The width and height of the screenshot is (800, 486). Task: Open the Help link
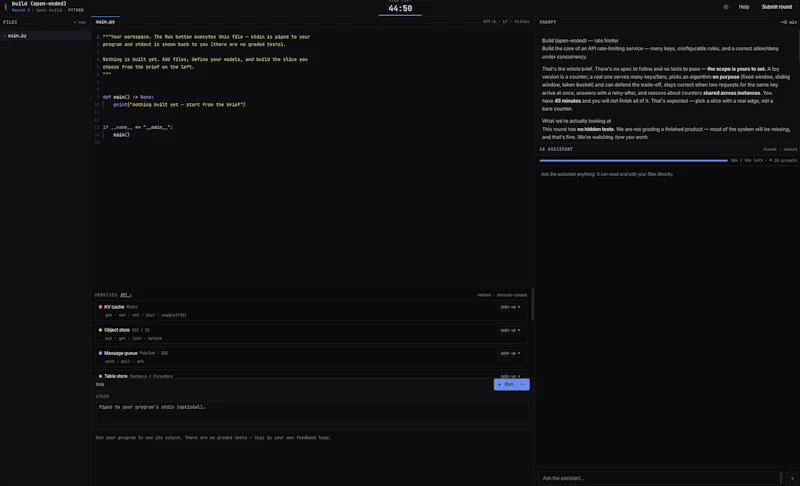(744, 7)
